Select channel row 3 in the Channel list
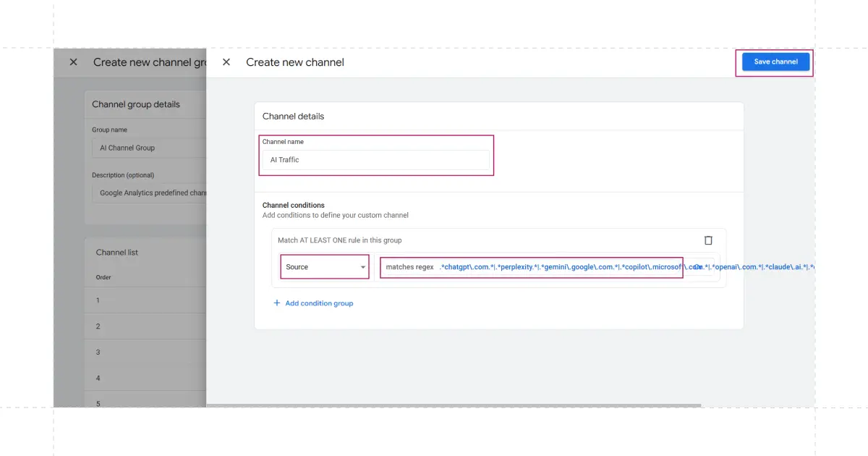This screenshot has width=868, height=456. pos(145,351)
